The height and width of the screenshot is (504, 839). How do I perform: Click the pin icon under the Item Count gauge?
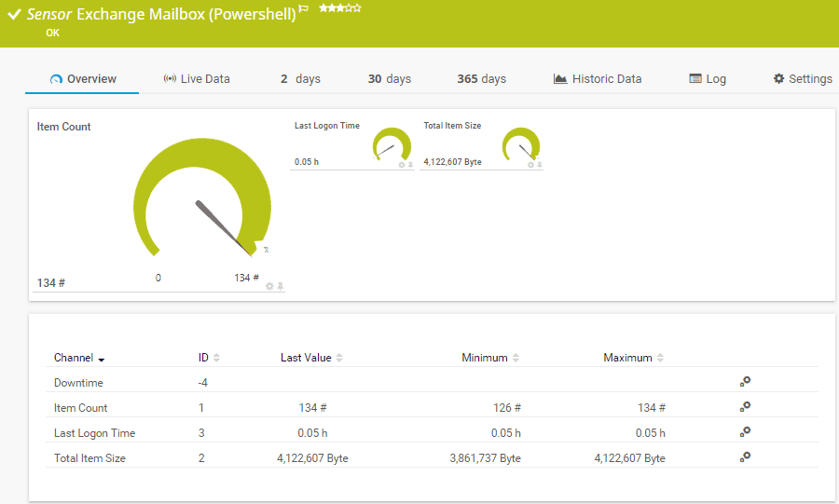pyautogui.click(x=280, y=286)
